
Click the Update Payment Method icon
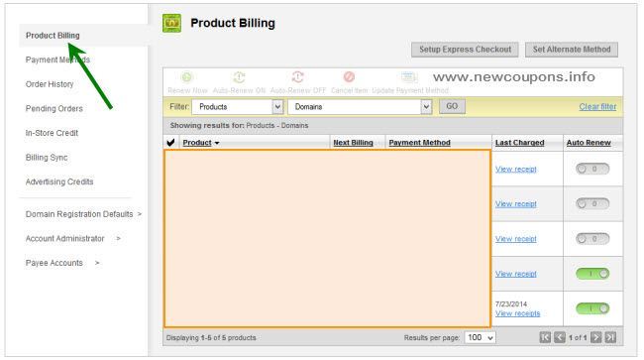(x=409, y=76)
